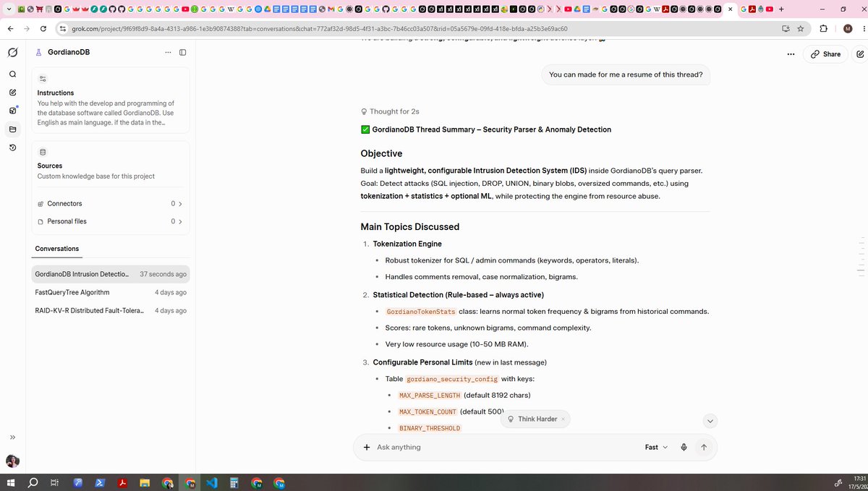Open the Projects folder icon in sidebar
The image size is (868, 491).
point(12,129)
